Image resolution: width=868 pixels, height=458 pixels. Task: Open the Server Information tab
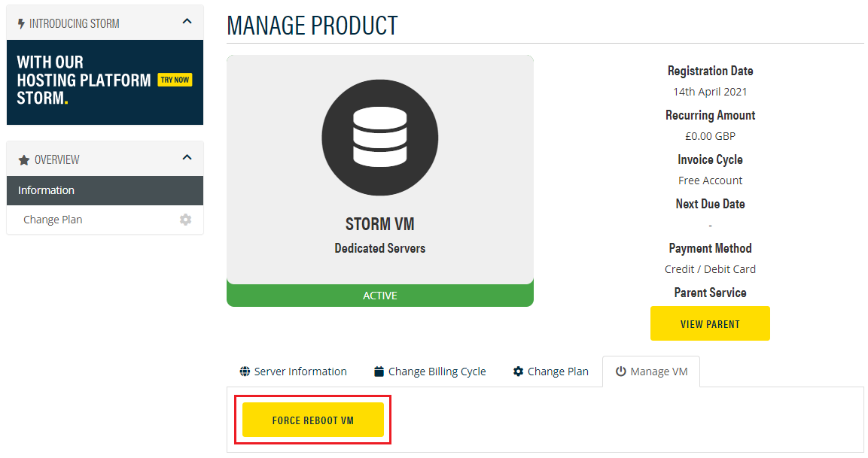293,372
